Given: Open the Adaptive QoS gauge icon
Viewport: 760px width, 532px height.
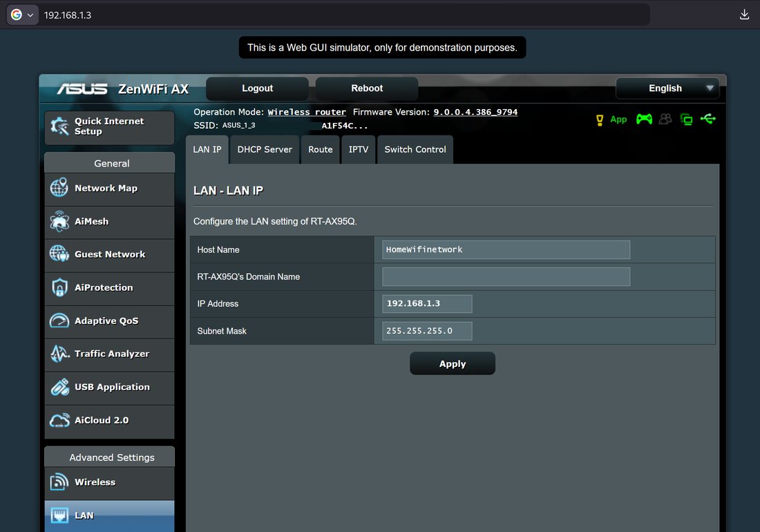Looking at the screenshot, I should pos(59,321).
